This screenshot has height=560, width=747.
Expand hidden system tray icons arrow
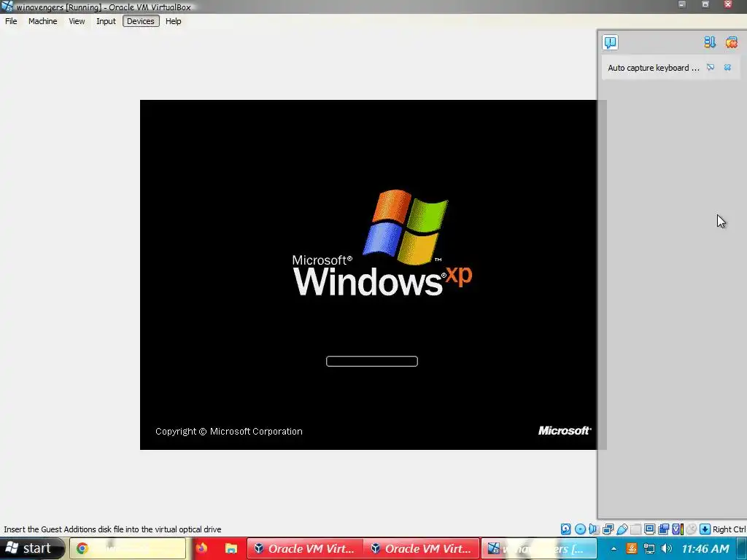[x=614, y=548]
